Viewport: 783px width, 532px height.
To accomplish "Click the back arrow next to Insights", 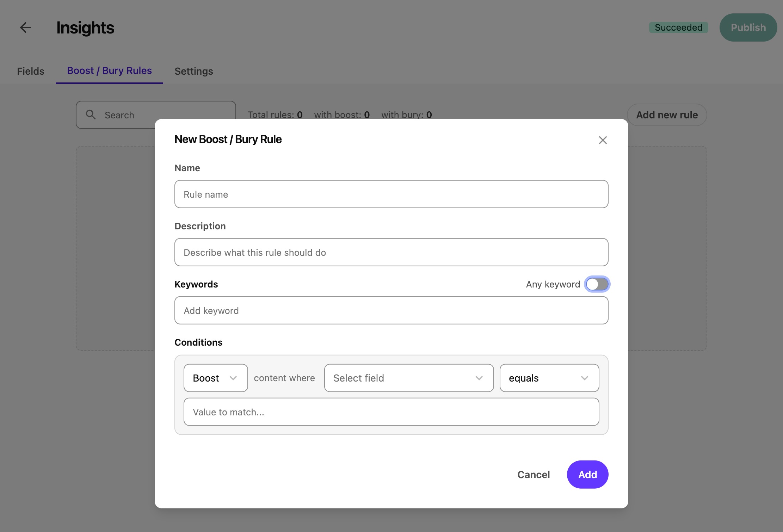I will [25, 28].
